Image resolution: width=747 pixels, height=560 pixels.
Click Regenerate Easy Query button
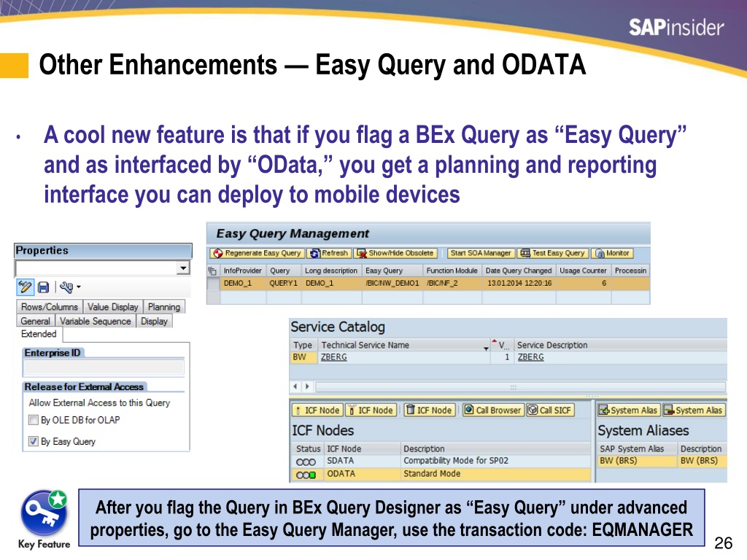[258, 253]
